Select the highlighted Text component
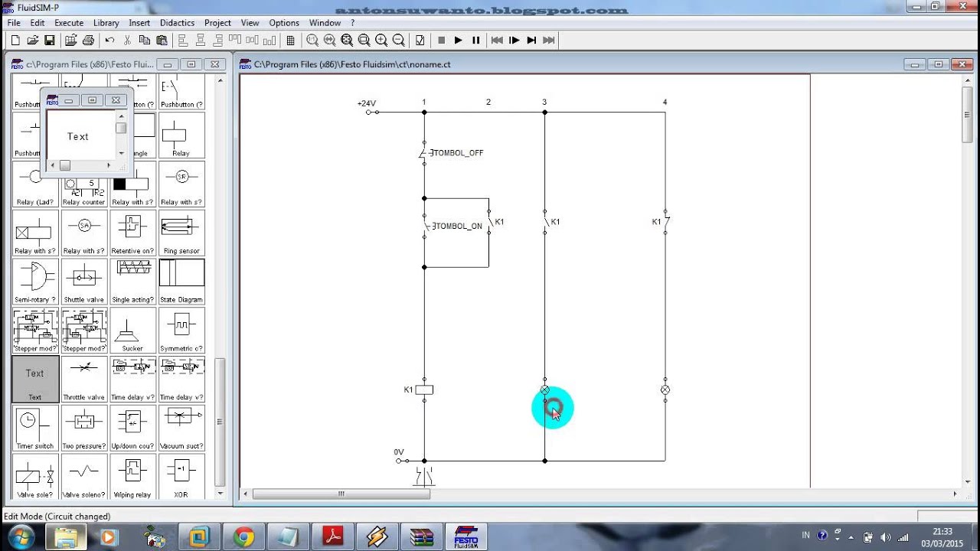This screenshot has height=551, width=980. pos(35,380)
